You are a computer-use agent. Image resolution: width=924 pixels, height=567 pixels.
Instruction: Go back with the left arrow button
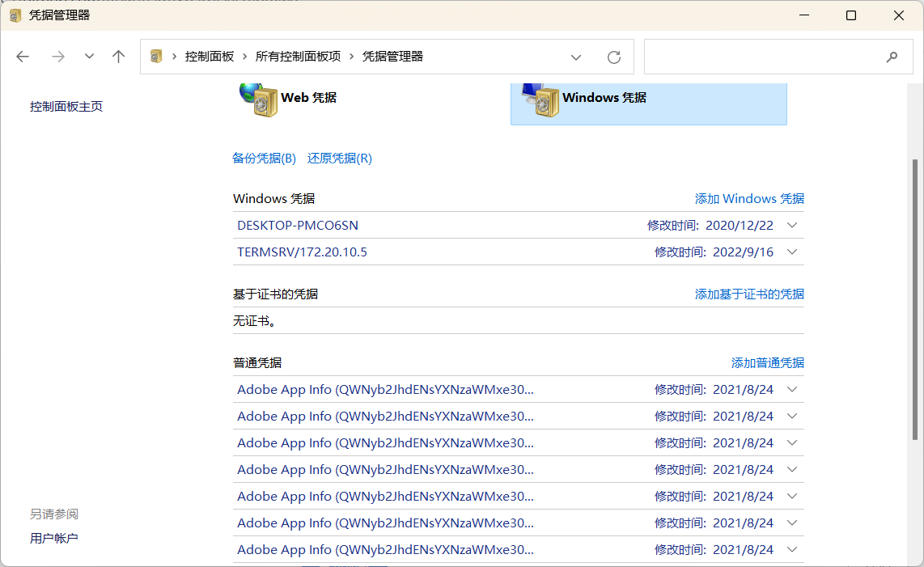click(x=23, y=57)
